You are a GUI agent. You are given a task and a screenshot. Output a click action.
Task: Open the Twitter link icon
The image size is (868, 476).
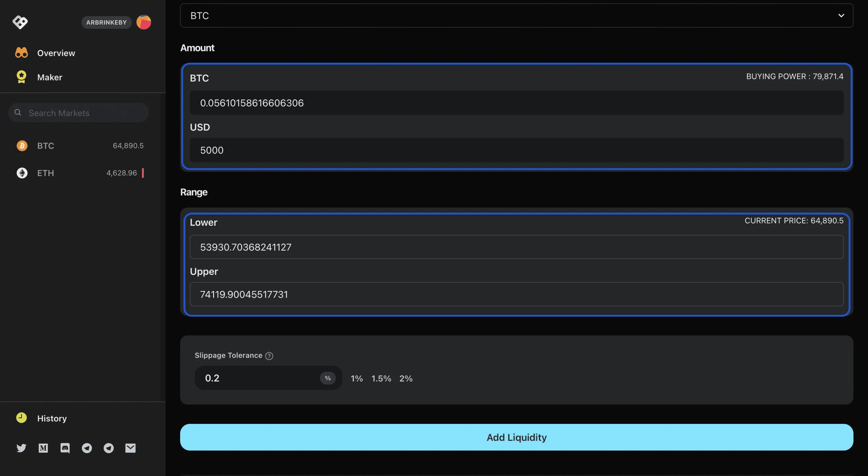(x=21, y=448)
